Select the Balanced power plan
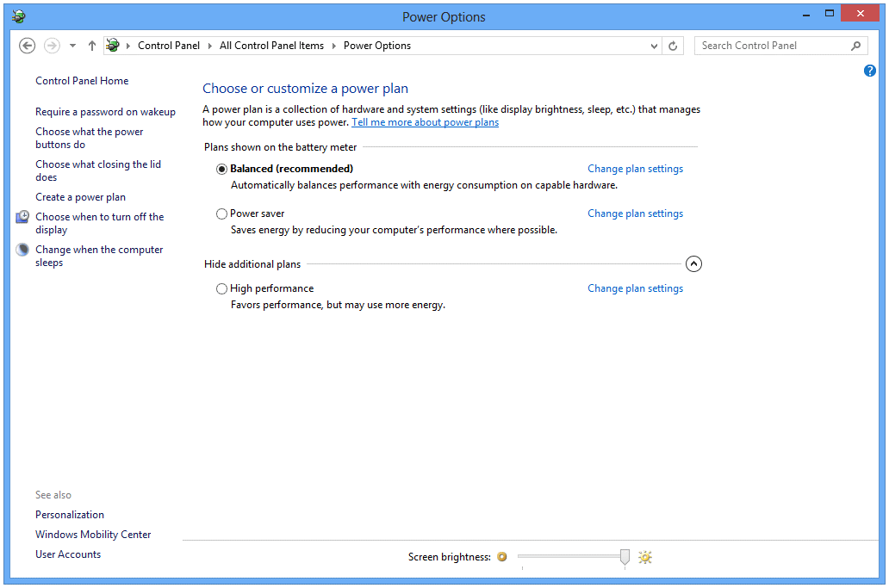Screen dimensions: 889x588 (221, 169)
